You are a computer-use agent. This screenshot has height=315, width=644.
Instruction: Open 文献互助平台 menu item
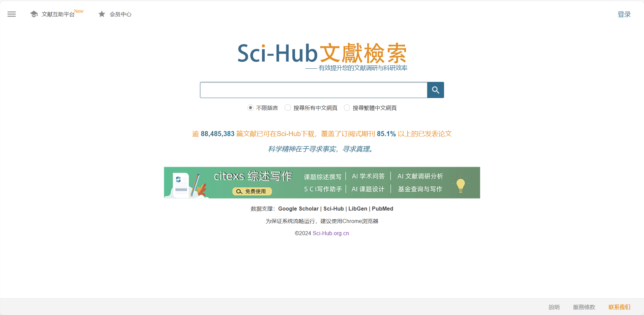[58, 14]
